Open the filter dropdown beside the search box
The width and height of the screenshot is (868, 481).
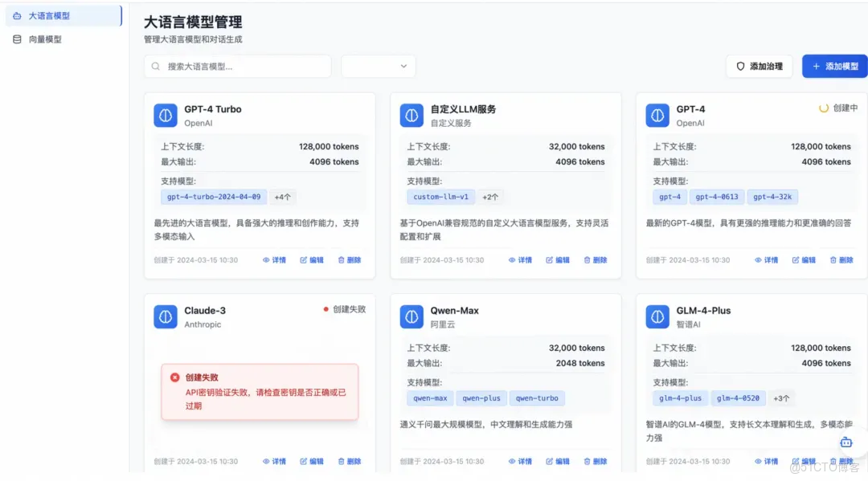378,67
